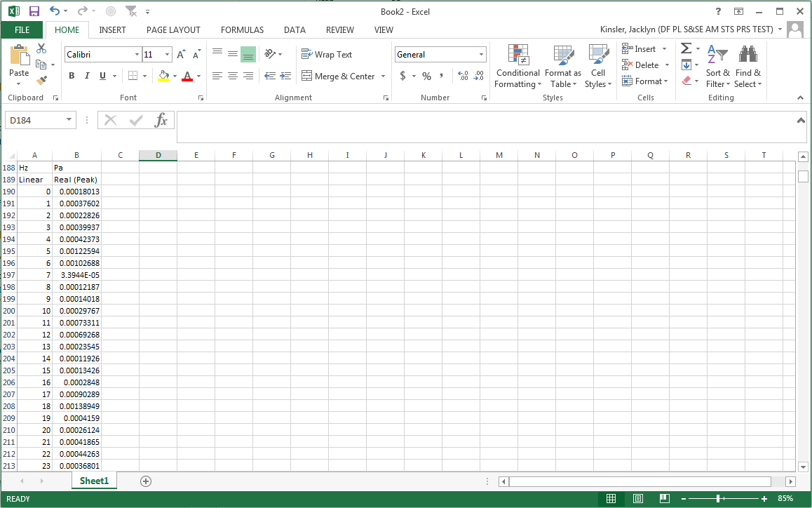Toggle Bold formatting
The height and width of the screenshot is (508, 812).
coord(72,76)
